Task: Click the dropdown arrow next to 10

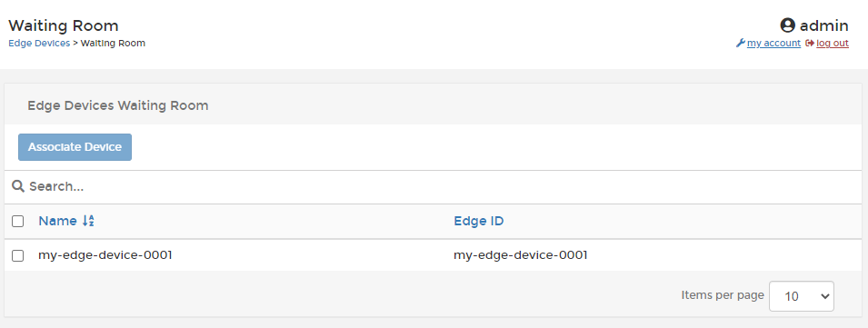Action: [x=824, y=296]
